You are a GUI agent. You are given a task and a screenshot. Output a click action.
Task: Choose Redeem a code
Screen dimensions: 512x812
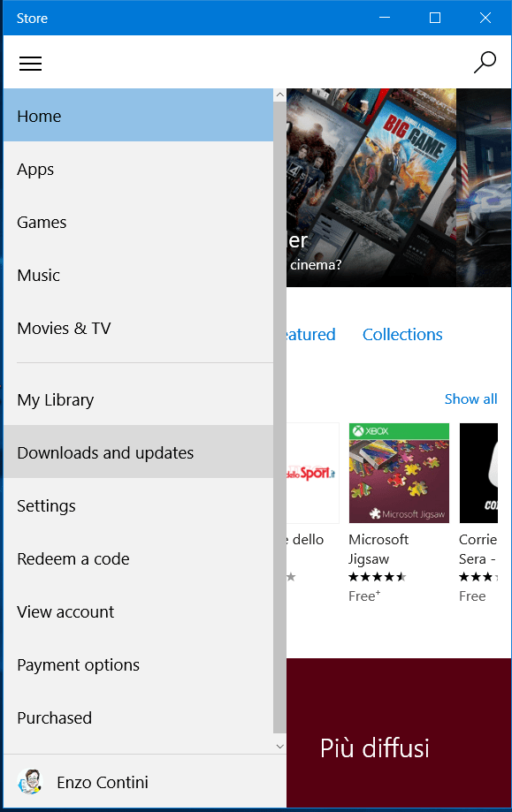(x=138, y=558)
